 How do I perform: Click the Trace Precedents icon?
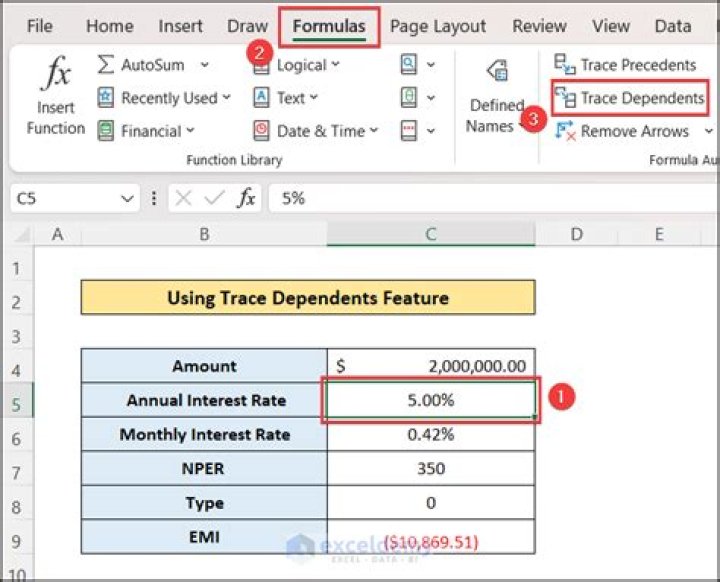[565, 65]
